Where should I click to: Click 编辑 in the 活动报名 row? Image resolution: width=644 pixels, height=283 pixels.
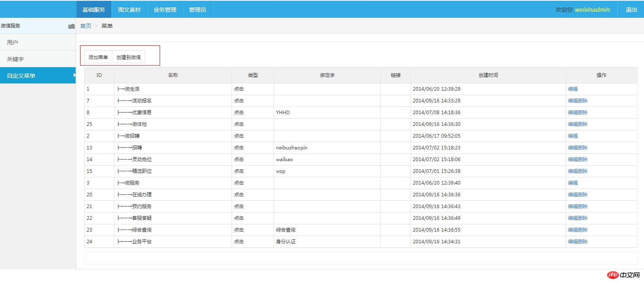(573, 101)
